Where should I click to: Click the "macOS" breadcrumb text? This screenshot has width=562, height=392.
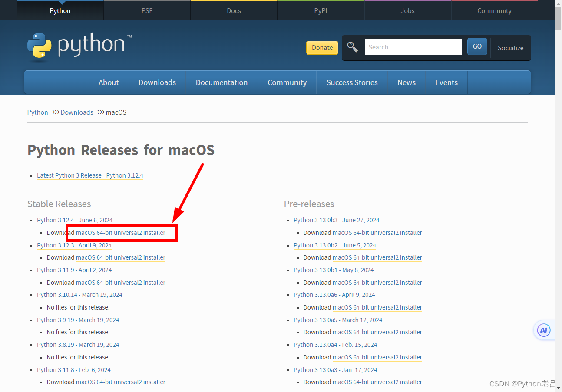click(x=116, y=112)
